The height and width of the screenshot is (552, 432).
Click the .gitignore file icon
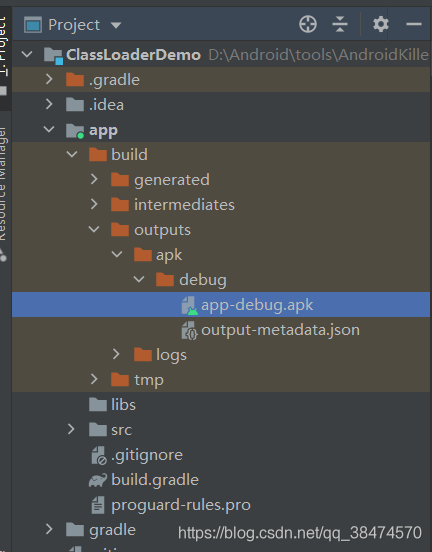[x=99, y=455]
